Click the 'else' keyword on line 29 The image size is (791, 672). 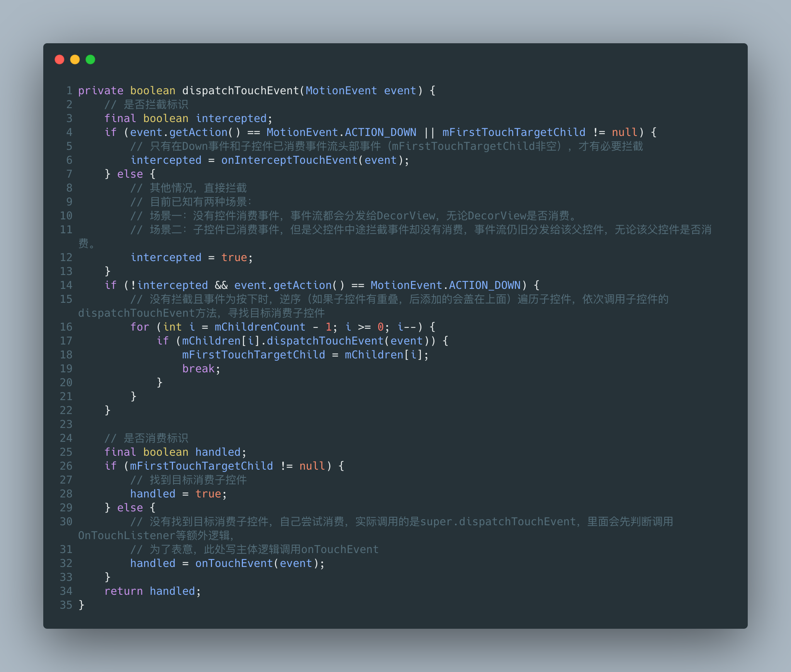(x=130, y=508)
